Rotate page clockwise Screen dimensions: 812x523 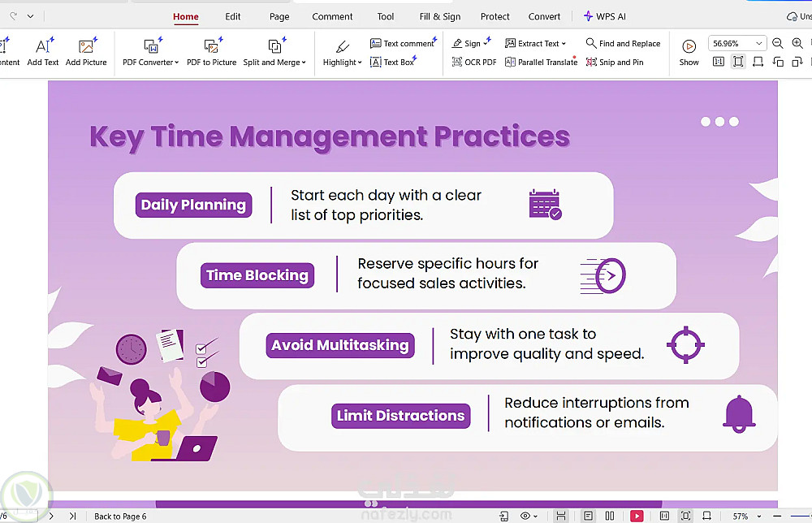(797, 63)
